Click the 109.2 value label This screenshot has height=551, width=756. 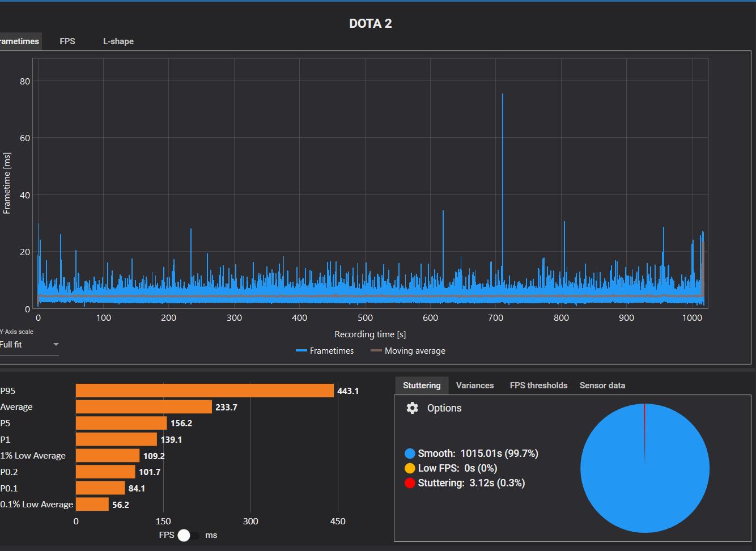pos(154,456)
